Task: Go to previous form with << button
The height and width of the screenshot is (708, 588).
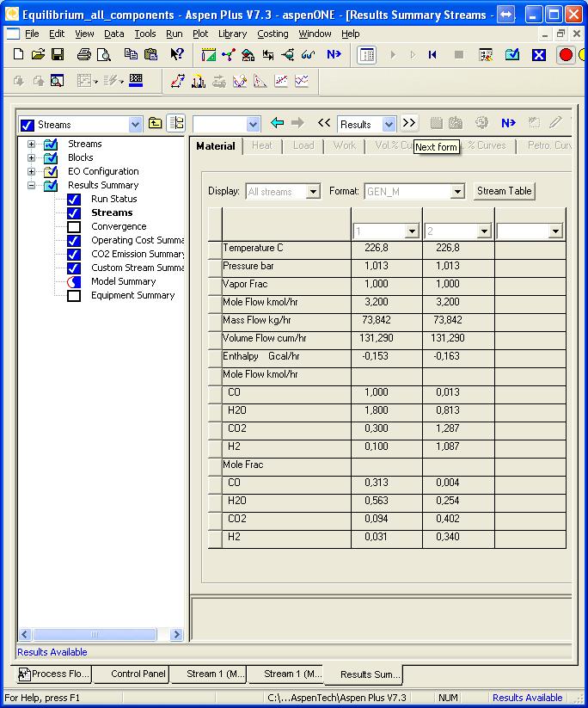Action: click(324, 123)
